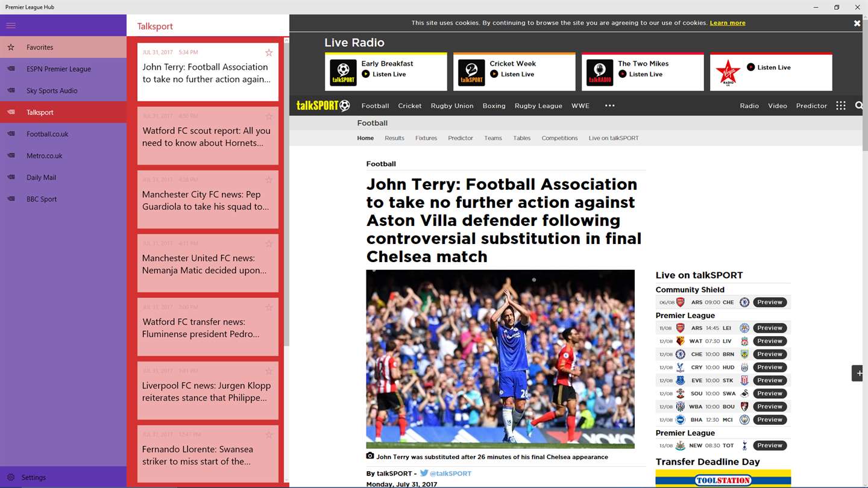Open the hamburger navigation menu
The image size is (868, 488).
(x=11, y=25)
